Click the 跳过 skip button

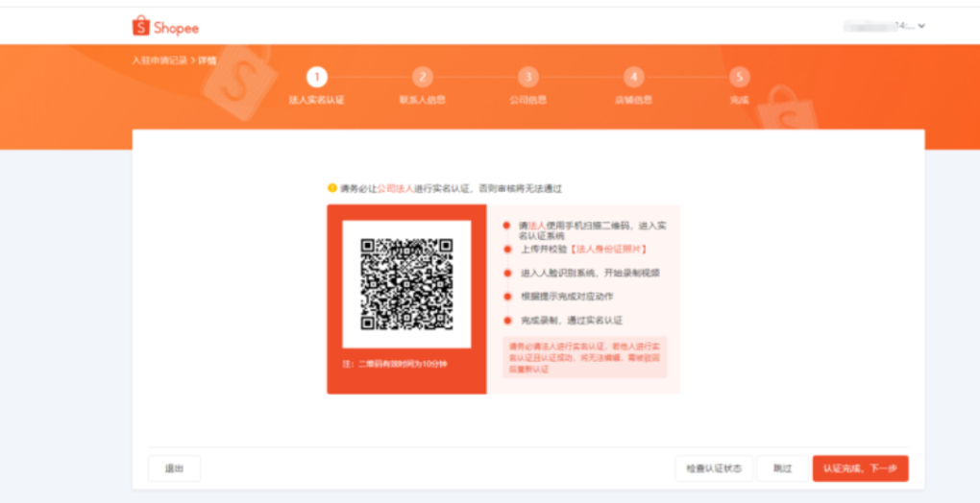782,468
